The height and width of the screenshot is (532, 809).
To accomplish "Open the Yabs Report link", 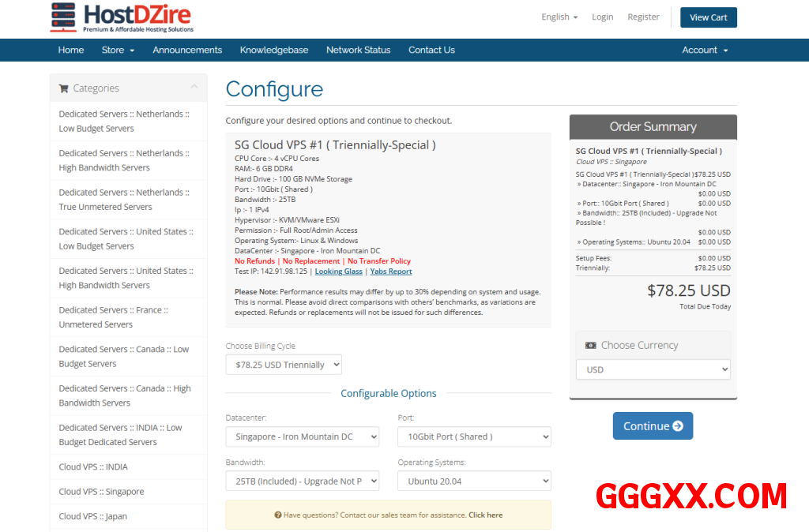I will click(391, 272).
